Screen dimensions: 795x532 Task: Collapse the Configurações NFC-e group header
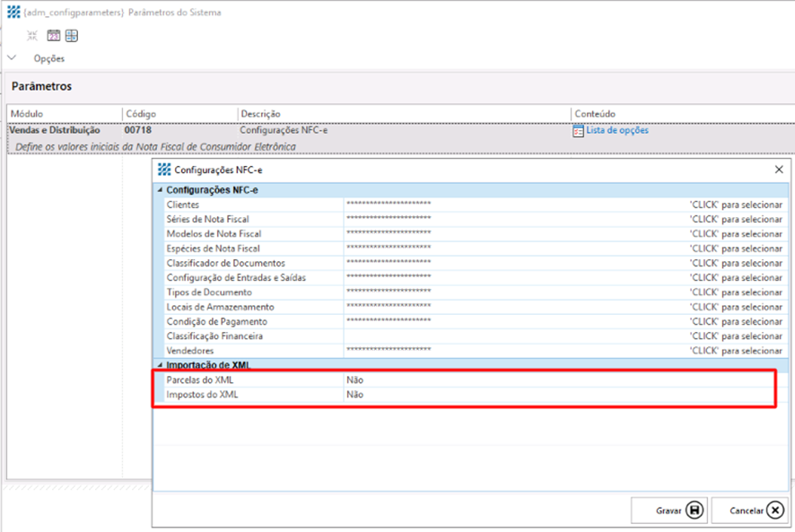click(x=161, y=190)
